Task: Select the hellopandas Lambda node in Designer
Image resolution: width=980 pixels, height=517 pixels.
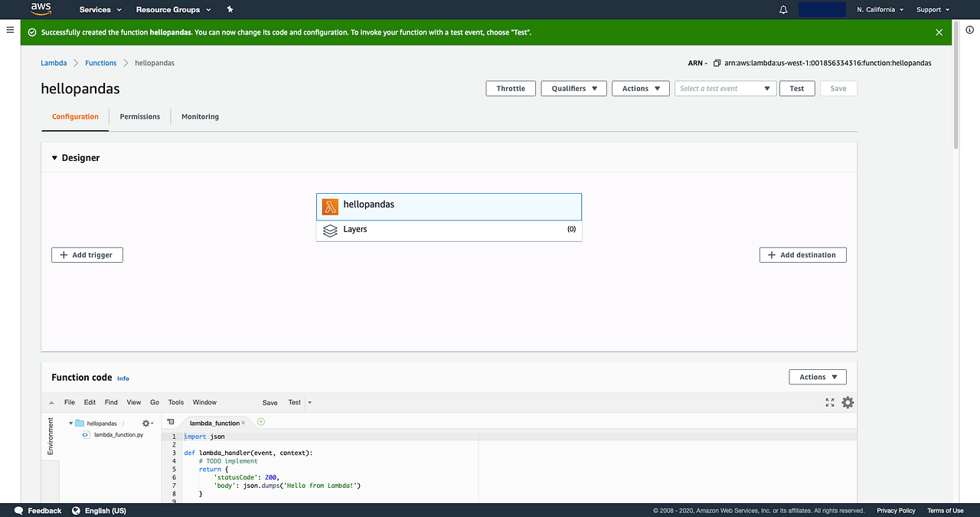Action: pyautogui.click(x=449, y=206)
